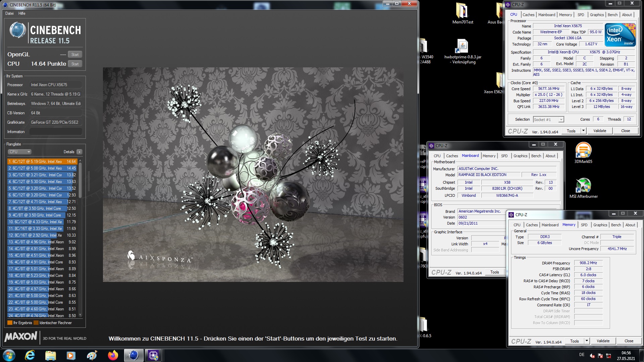Start the CPU benchmark test
Screen dimensions: 644x362
point(75,64)
